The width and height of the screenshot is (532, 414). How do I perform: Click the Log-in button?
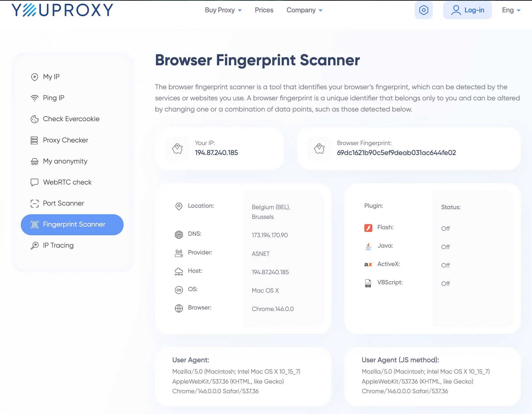point(467,10)
